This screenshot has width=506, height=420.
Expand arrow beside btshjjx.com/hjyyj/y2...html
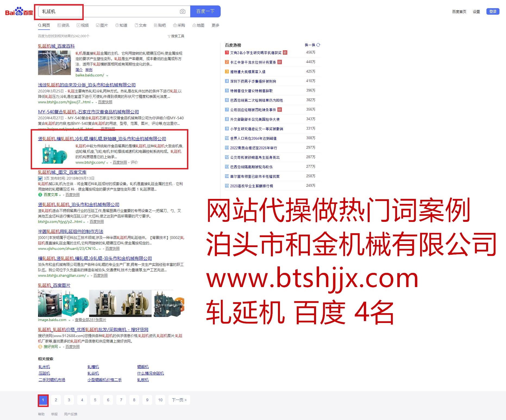point(84,222)
